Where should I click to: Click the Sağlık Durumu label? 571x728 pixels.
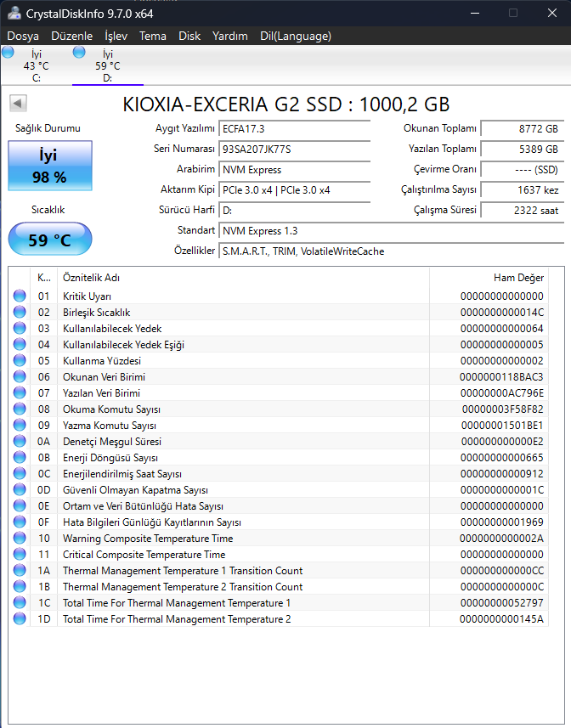pos(48,128)
